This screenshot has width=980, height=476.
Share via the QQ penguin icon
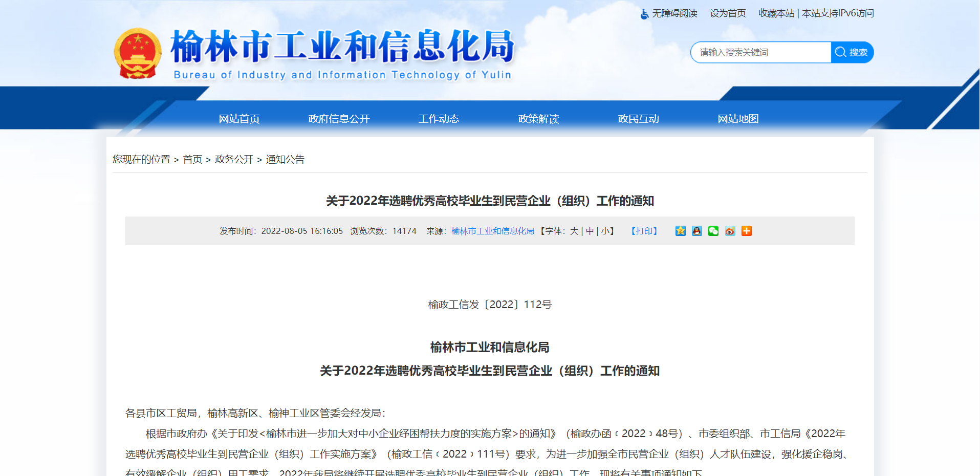pos(696,231)
